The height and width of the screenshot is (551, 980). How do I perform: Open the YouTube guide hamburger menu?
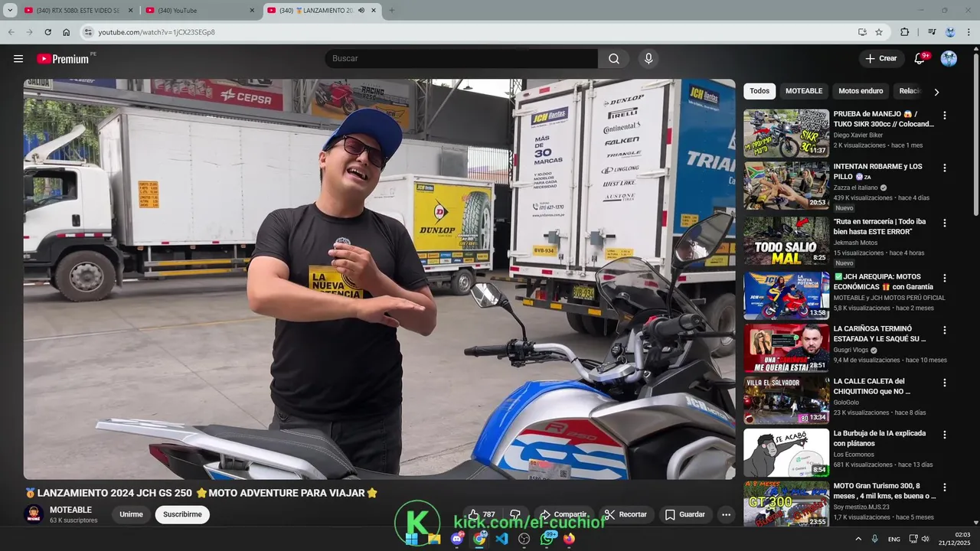18,59
